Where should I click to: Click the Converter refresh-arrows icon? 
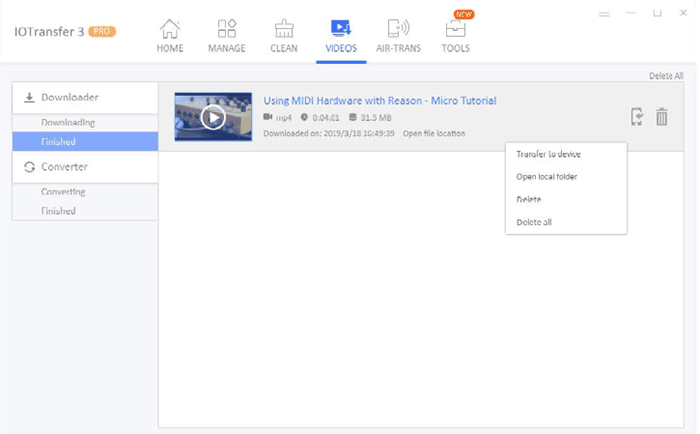pos(29,167)
